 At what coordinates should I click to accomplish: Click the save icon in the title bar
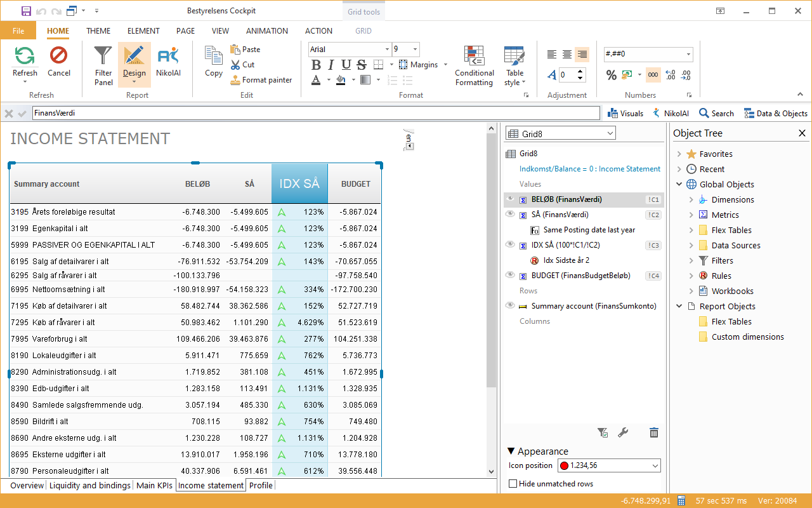pos(26,11)
